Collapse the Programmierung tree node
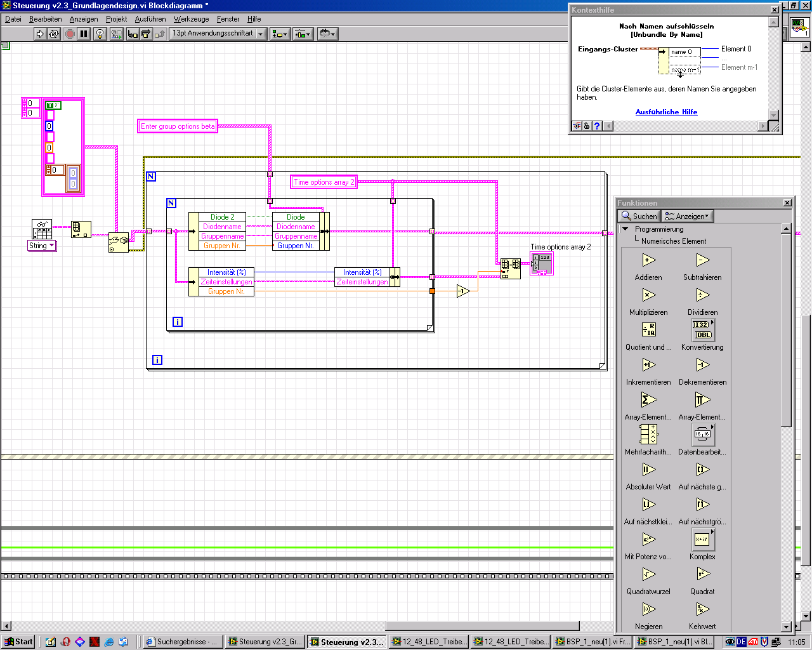The height and width of the screenshot is (650, 812). (x=625, y=229)
